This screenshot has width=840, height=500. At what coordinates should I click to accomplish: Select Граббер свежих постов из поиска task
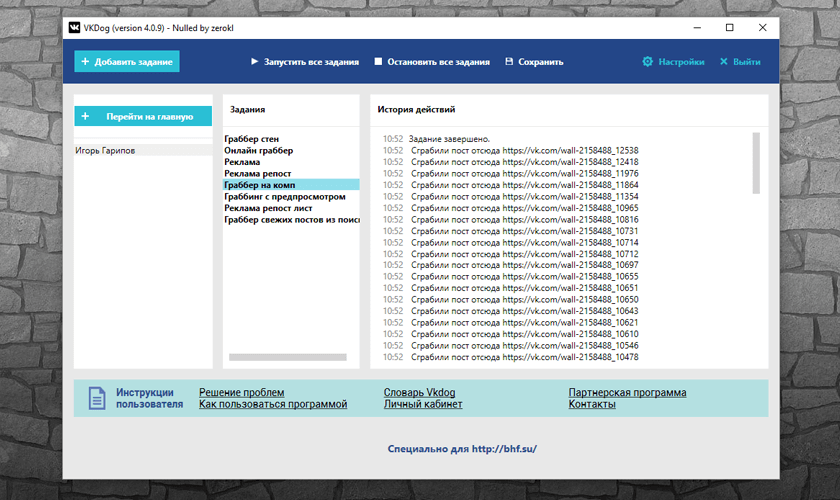pyautogui.click(x=291, y=220)
